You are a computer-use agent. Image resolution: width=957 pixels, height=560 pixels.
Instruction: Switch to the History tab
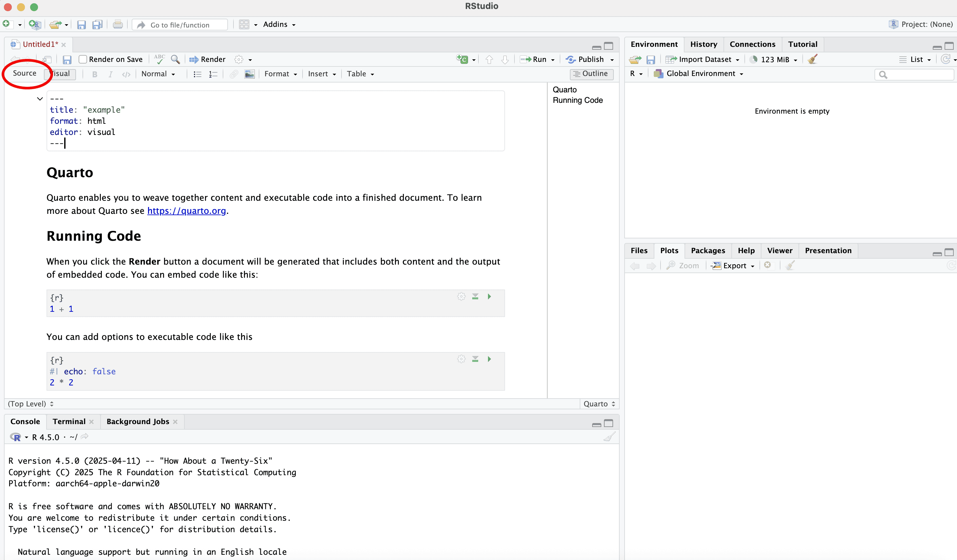[703, 45]
